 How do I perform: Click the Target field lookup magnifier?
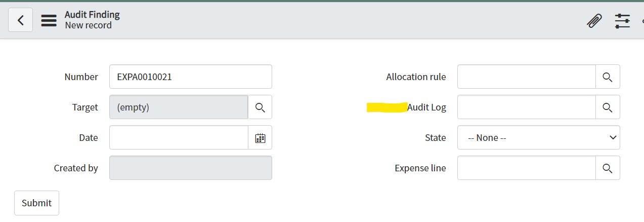click(x=260, y=107)
